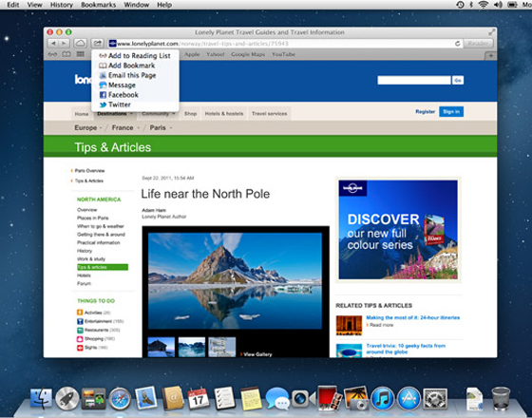Viewport: 532px width, 418px height.
Task: Open Top Sites grid icon
Action: pos(81,54)
